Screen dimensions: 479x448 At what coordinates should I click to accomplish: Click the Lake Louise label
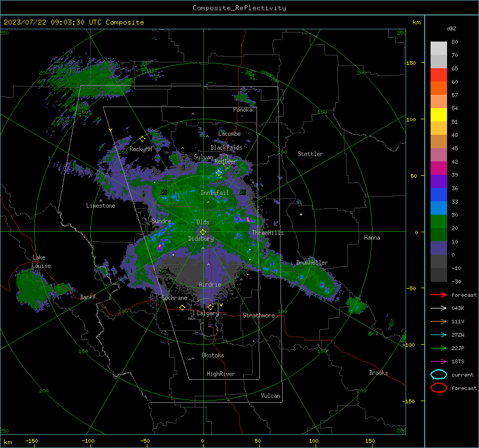41,262
